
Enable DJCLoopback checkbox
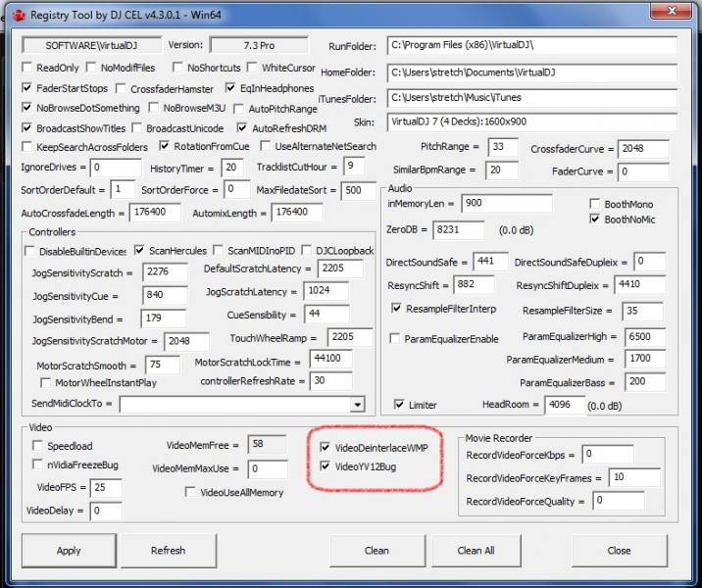(307, 250)
